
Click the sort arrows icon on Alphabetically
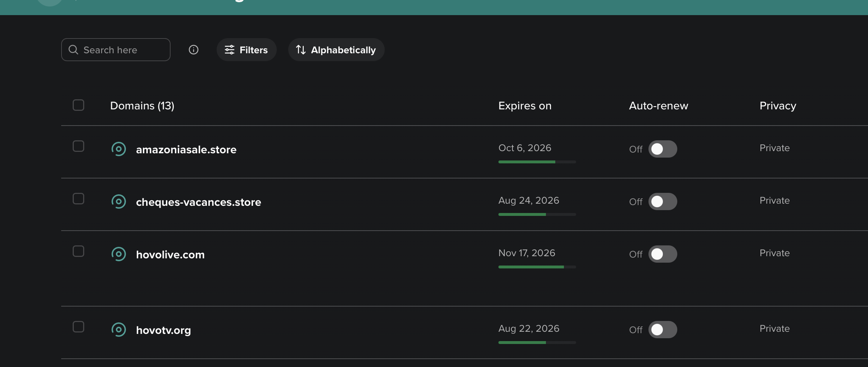301,50
